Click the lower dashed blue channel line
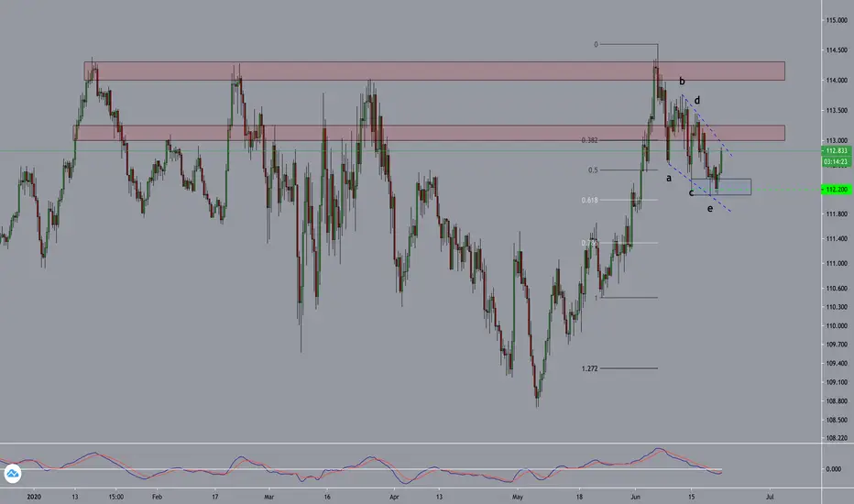854x504 pixels. (699, 187)
